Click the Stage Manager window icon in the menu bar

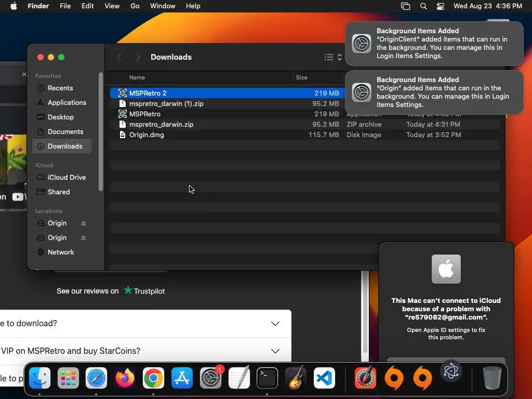click(405, 6)
